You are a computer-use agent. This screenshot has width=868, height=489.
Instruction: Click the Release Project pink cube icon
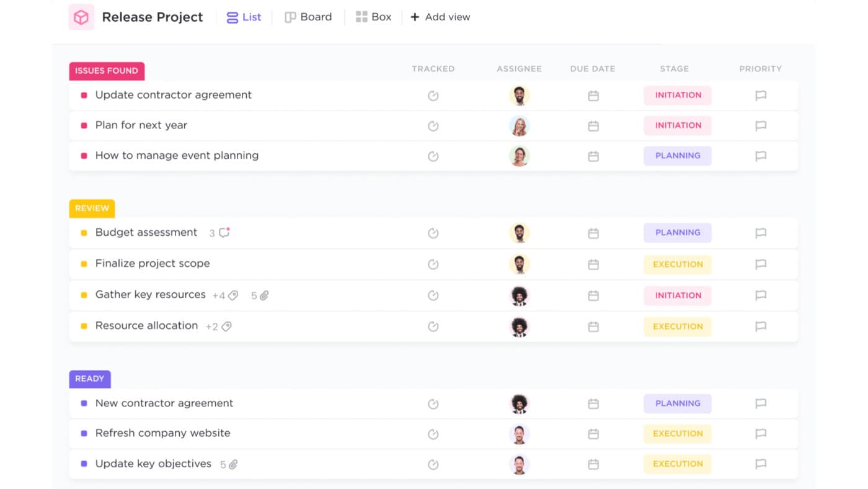point(81,17)
